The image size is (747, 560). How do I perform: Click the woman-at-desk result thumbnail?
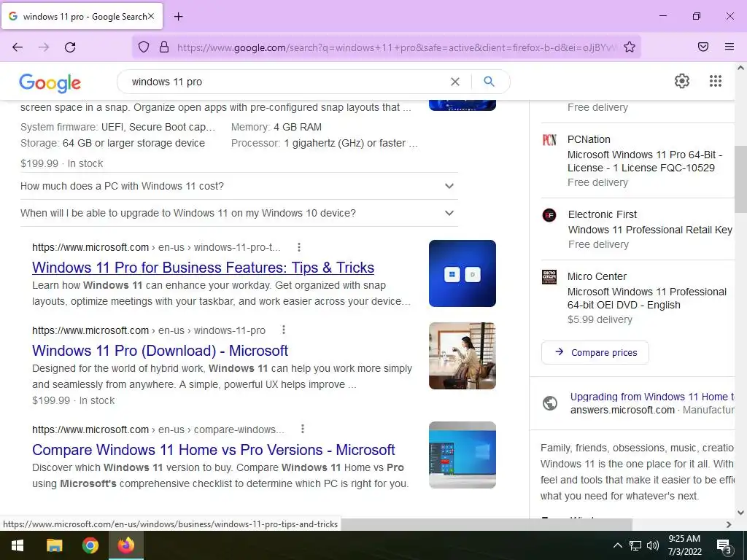(462, 356)
